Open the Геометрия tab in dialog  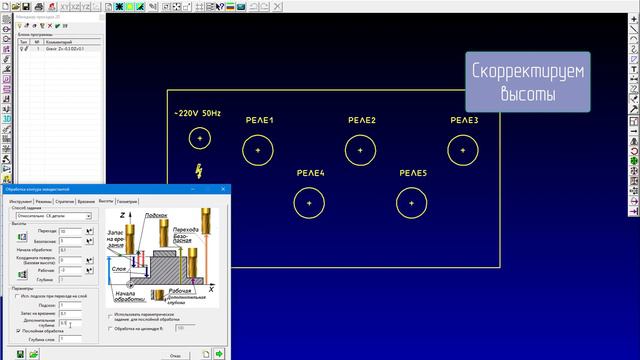(x=127, y=202)
